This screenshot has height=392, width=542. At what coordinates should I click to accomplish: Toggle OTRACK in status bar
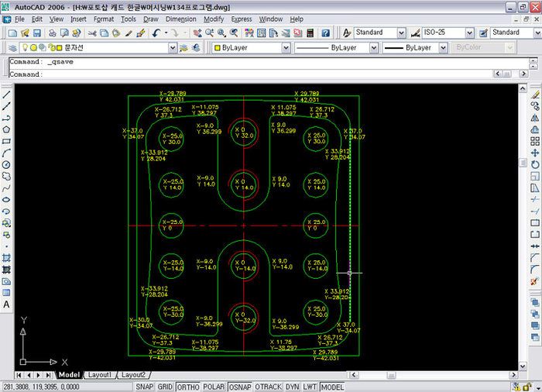(268, 387)
